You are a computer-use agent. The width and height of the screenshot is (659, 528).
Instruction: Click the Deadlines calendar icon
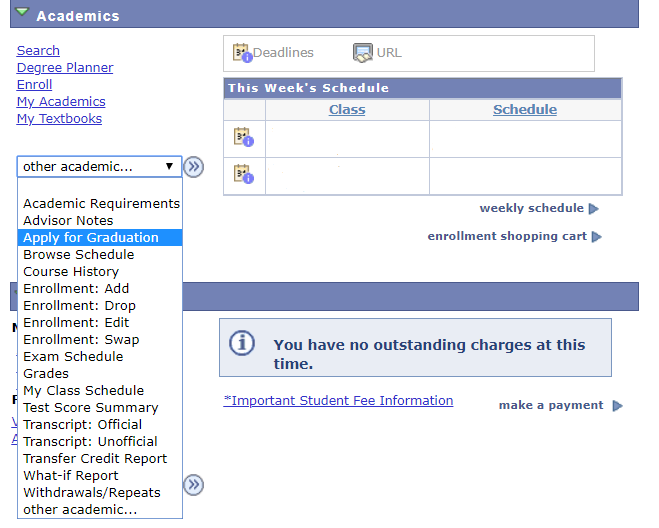[243, 53]
